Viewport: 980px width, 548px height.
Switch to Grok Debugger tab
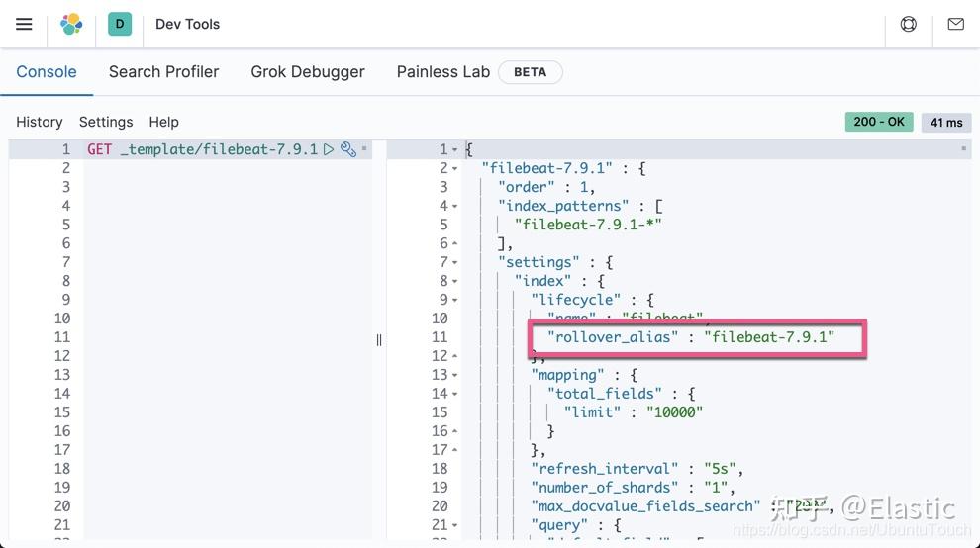tap(308, 72)
